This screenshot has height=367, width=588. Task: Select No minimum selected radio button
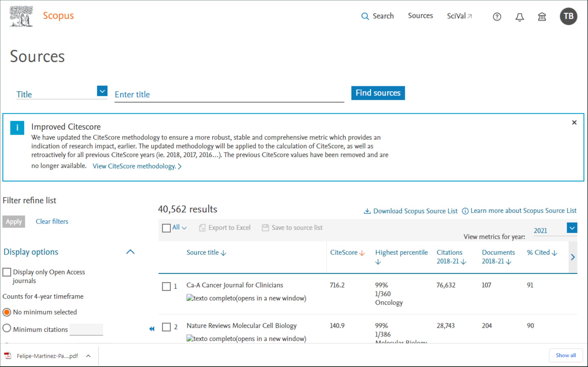coord(7,312)
